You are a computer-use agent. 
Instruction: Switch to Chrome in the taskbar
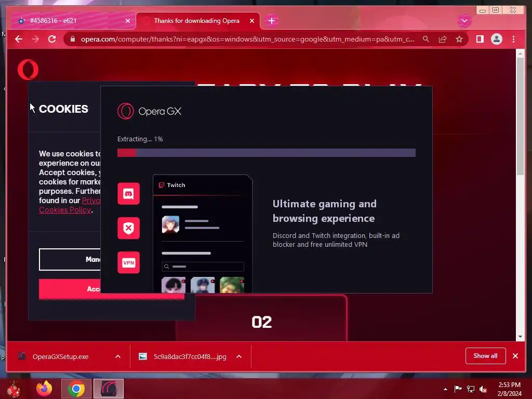tap(76, 389)
